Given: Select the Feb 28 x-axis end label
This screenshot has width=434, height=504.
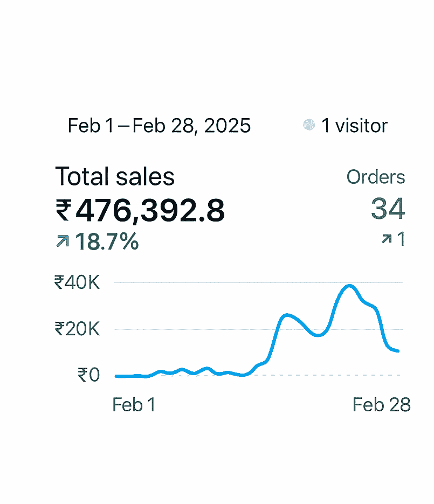Looking at the screenshot, I should click(x=381, y=405).
